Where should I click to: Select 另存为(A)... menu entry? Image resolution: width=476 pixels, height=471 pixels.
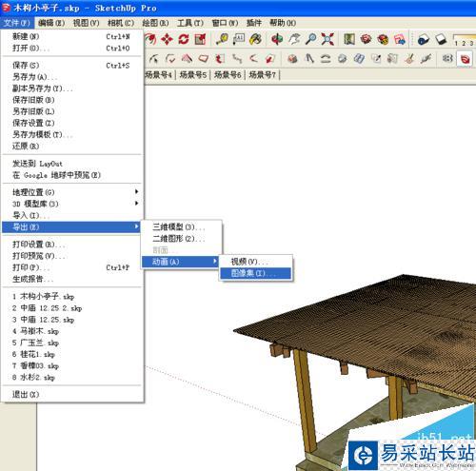pyautogui.click(x=71, y=77)
